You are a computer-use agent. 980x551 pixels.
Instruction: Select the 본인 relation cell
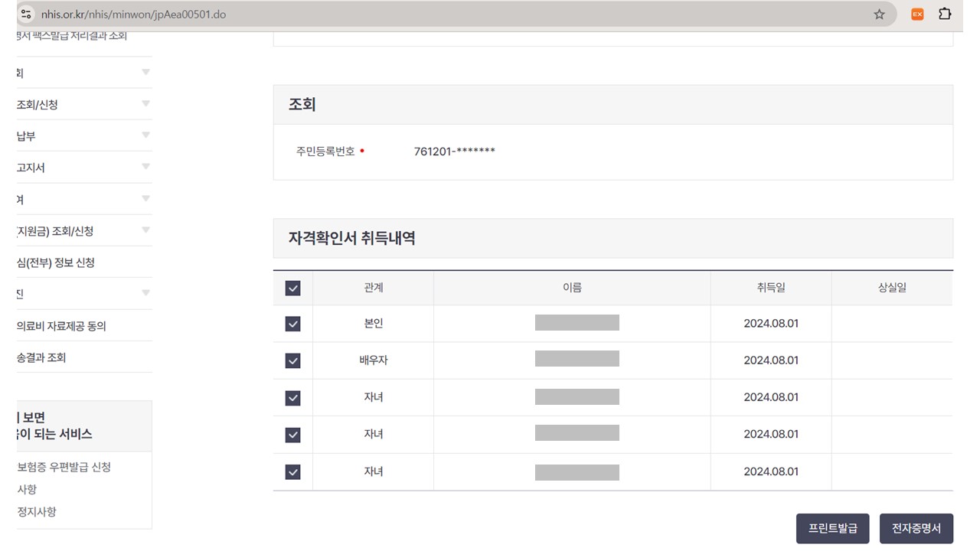[x=374, y=324]
